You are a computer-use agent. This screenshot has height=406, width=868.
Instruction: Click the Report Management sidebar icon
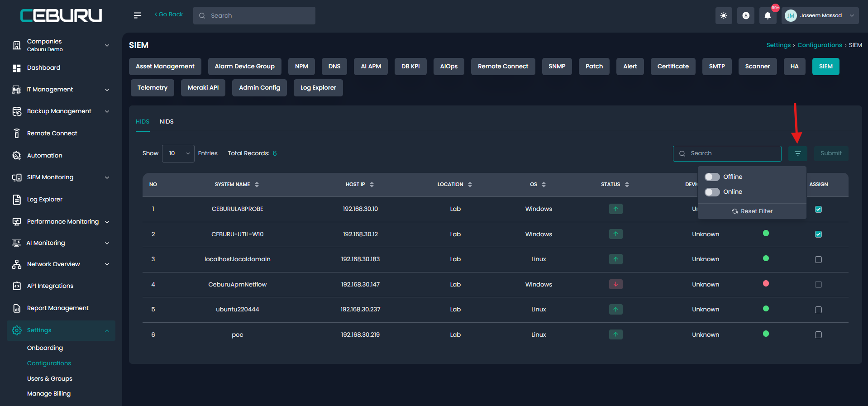click(x=17, y=308)
